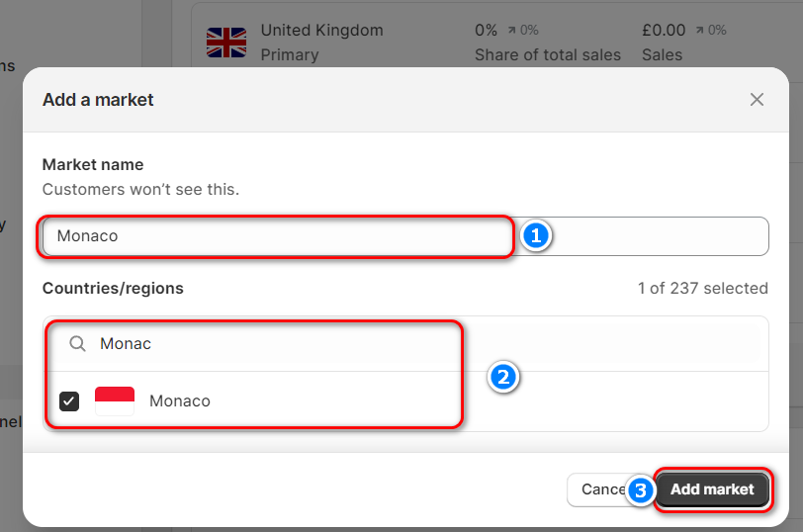
Task: Click the magnifier search icon
Action: [77, 343]
